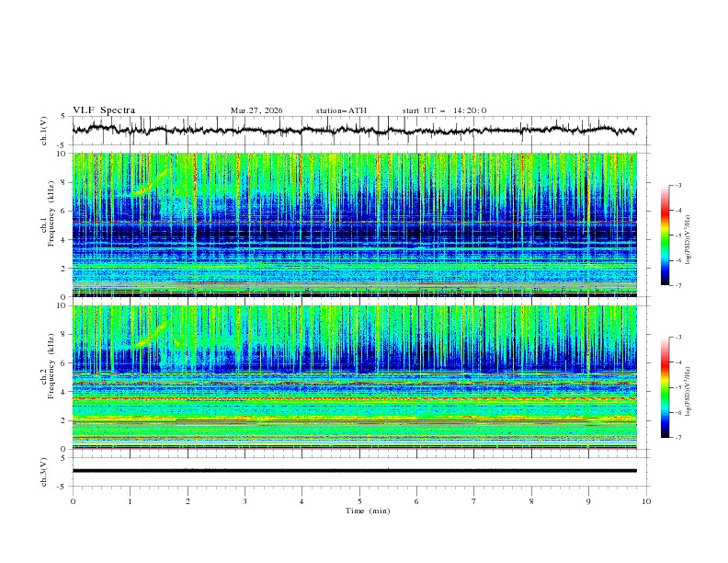This screenshot has width=728, height=563.
Task: Click the rising whistler trace in ch.2 spectrogram
Action: [x=150, y=335]
